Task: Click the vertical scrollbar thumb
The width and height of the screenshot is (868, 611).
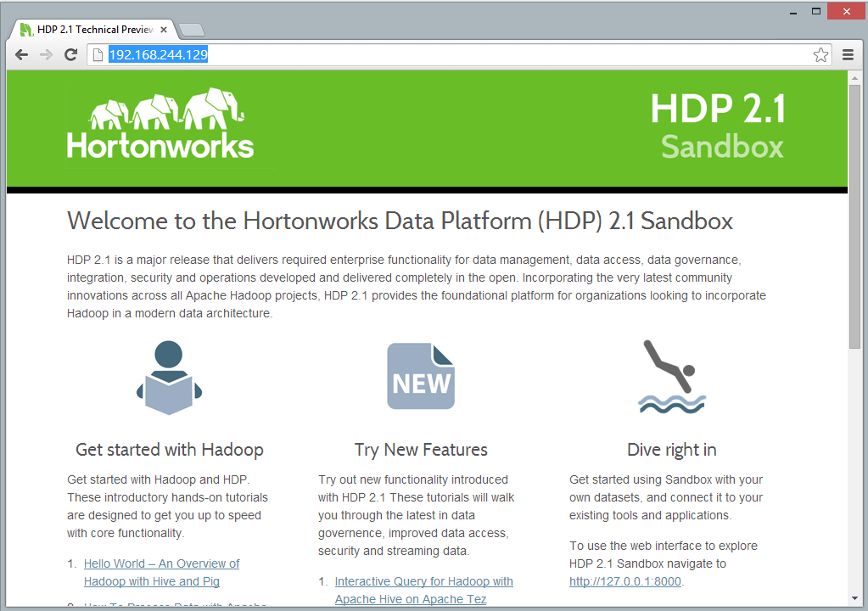Action: point(854,217)
